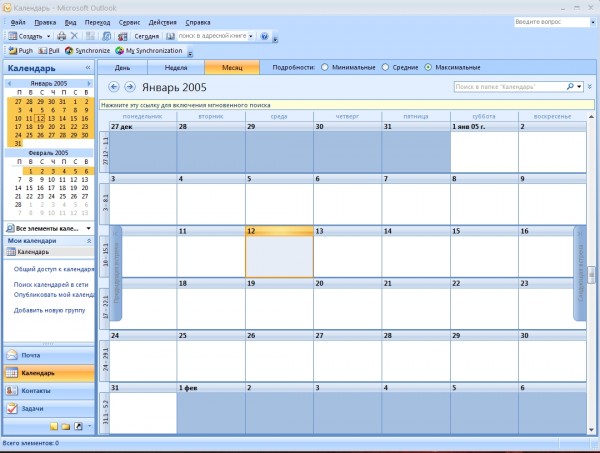Click the Folder list icon in bottom bar

pyautogui.click(x=66, y=426)
